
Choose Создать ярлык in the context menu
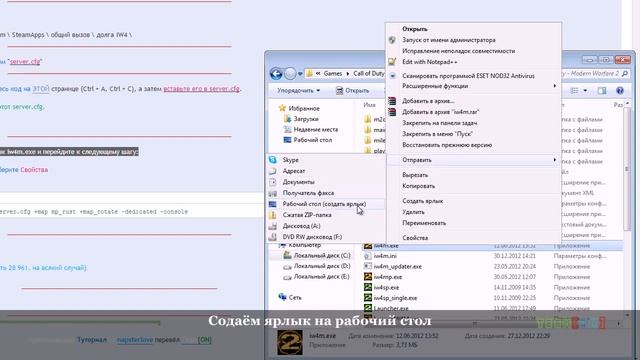click(x=422, y=201)
